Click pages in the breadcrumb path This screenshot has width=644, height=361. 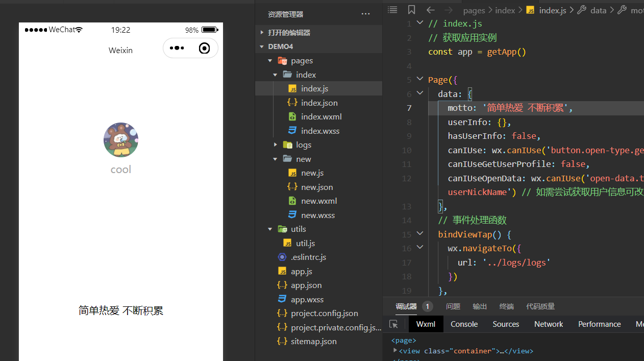pyautogui.click(x=474, y=10)
